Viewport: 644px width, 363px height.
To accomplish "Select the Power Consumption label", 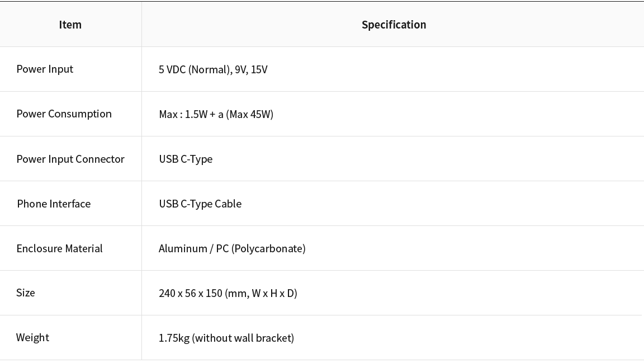I will pos(64,114).
